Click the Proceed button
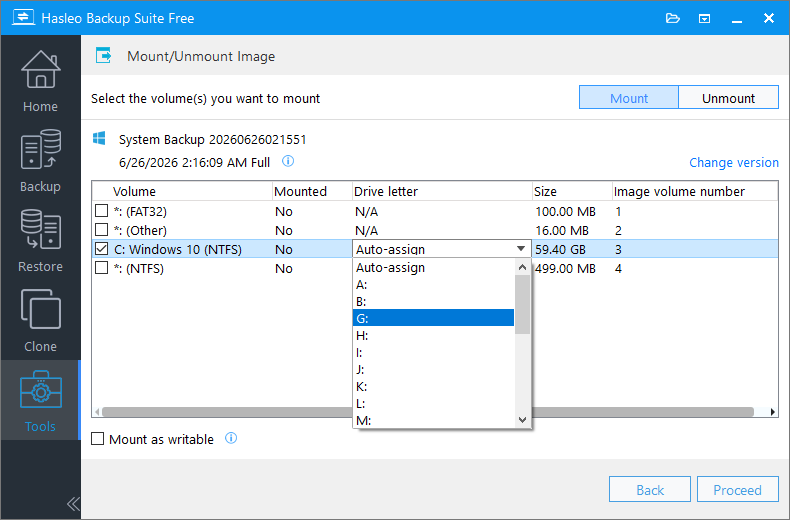790x520 pixels. [x=738, y=490]
